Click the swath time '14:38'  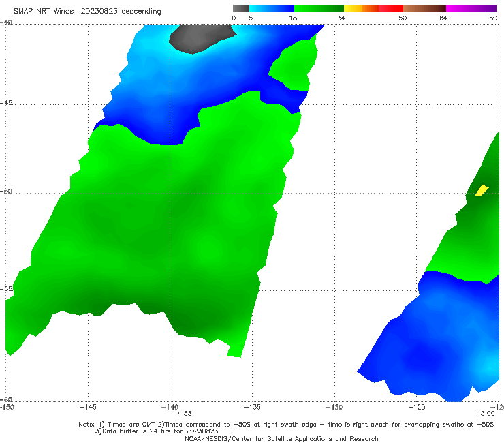click(183, 414)
